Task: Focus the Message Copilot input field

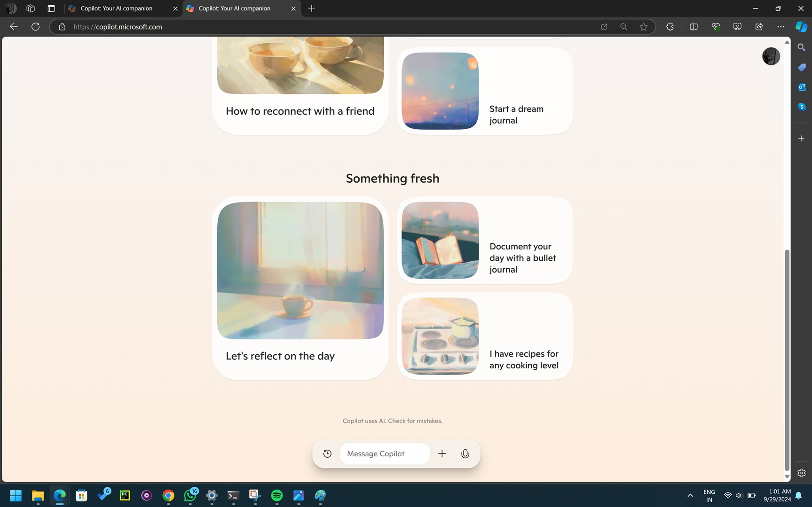Action: point(384,453)
